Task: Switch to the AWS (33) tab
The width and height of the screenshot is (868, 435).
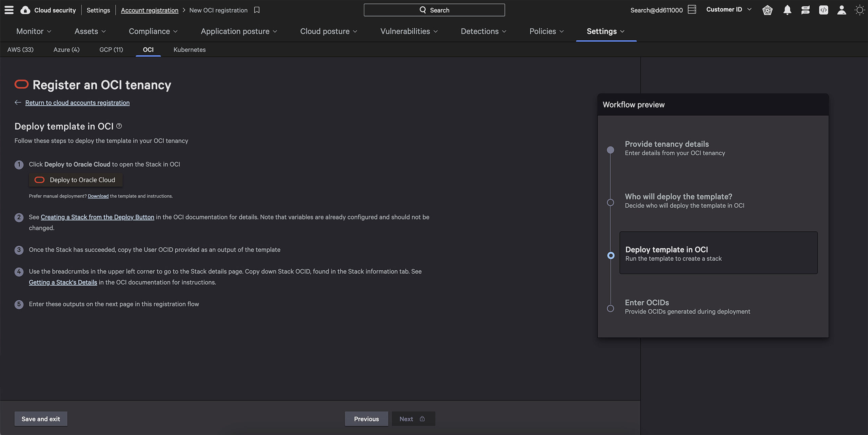Action: click(x=20, y=50)
